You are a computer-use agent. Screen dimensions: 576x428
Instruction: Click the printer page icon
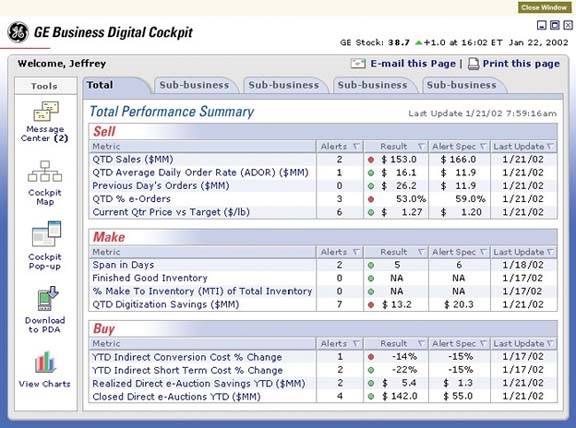pos(474,64)
